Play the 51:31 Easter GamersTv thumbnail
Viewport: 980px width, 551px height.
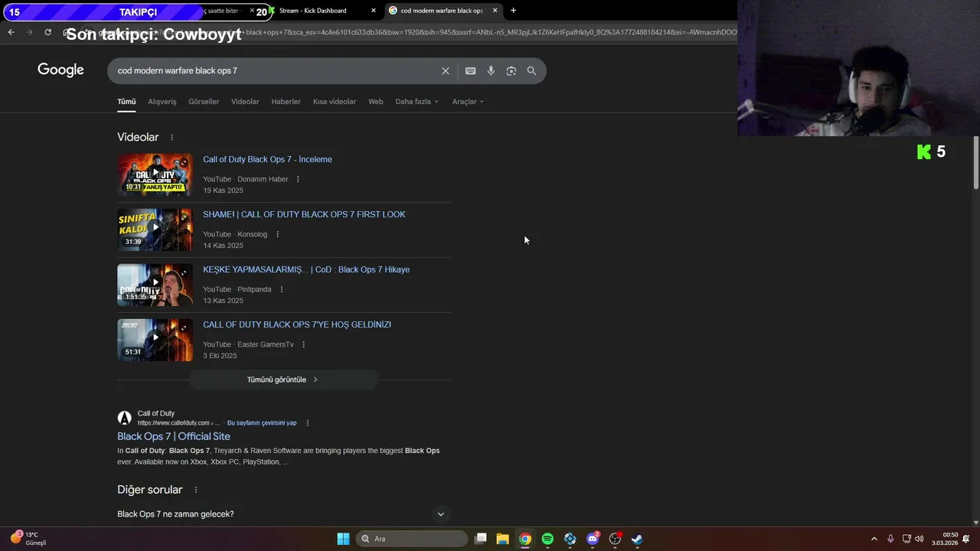155,340
